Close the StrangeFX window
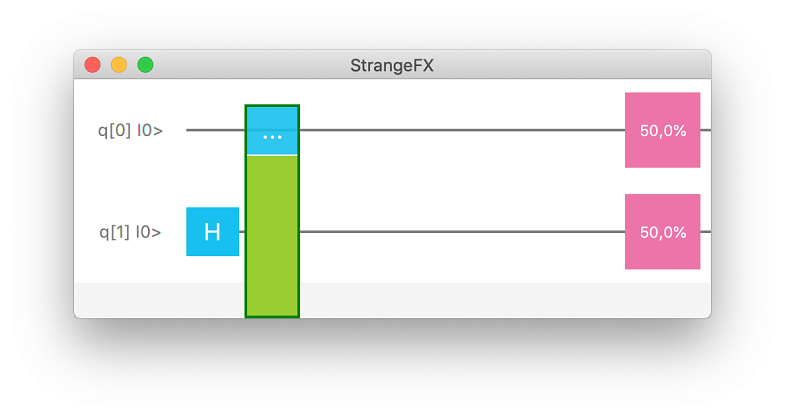Image resolution: width=785 pixels, height=416 pixels. coord(93,65)
